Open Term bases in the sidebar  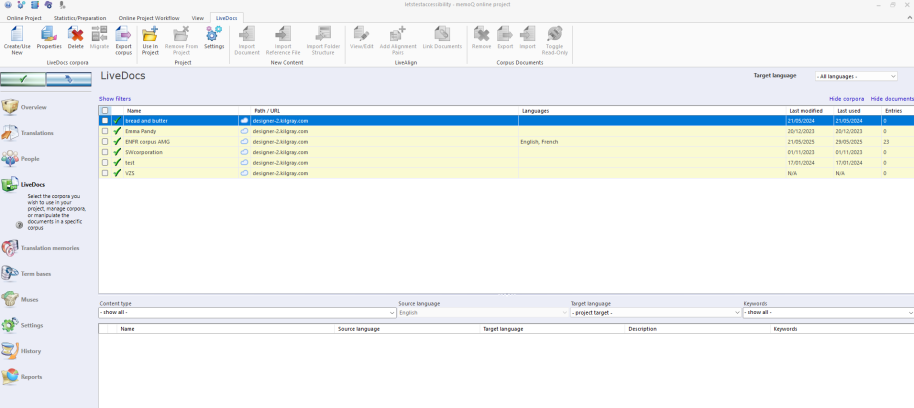[36, 273]
